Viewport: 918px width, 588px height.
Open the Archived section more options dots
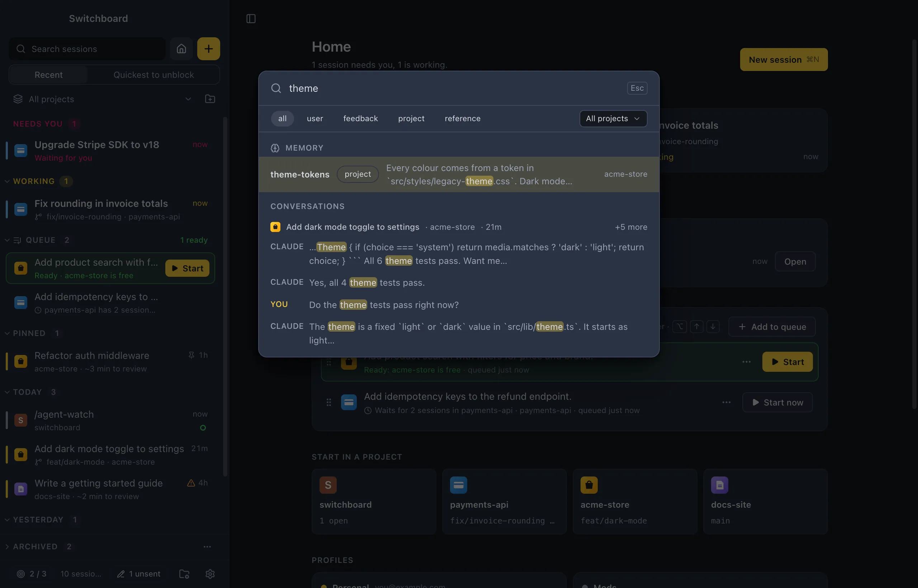click(207, 546)
